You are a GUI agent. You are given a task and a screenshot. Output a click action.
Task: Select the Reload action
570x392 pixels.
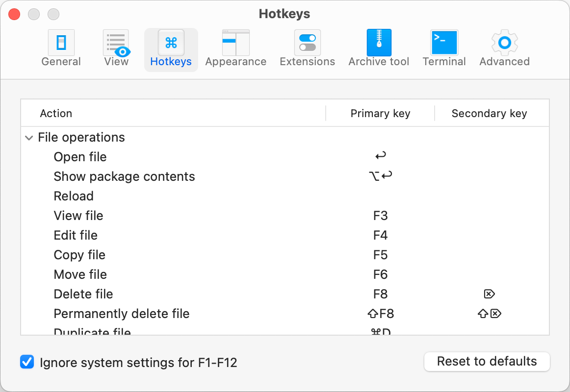click(74, 196)
